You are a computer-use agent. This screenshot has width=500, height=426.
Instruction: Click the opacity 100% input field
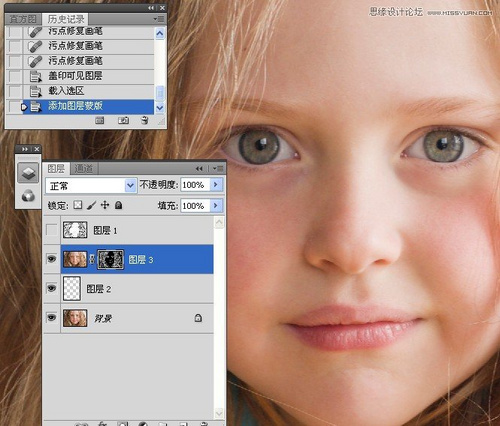195,185
